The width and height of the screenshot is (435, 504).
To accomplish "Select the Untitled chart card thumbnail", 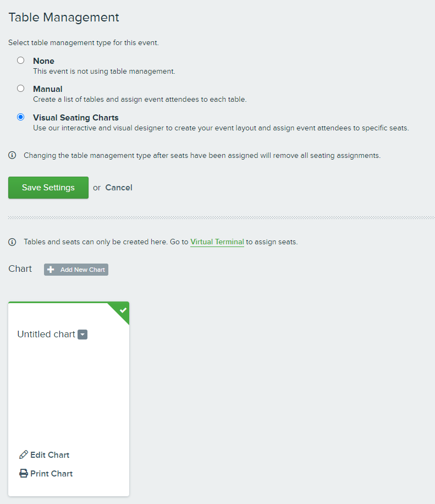I will tap(69, 399).
